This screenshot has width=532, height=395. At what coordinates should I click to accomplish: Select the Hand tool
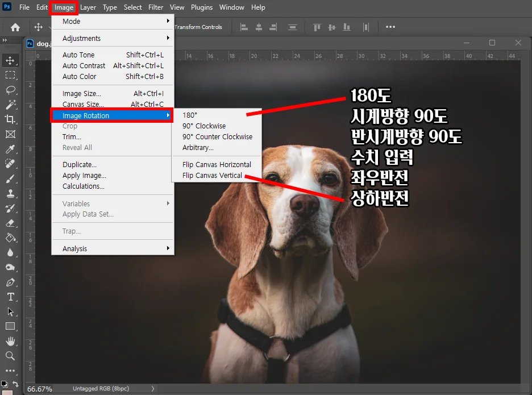tap(10, 341)
